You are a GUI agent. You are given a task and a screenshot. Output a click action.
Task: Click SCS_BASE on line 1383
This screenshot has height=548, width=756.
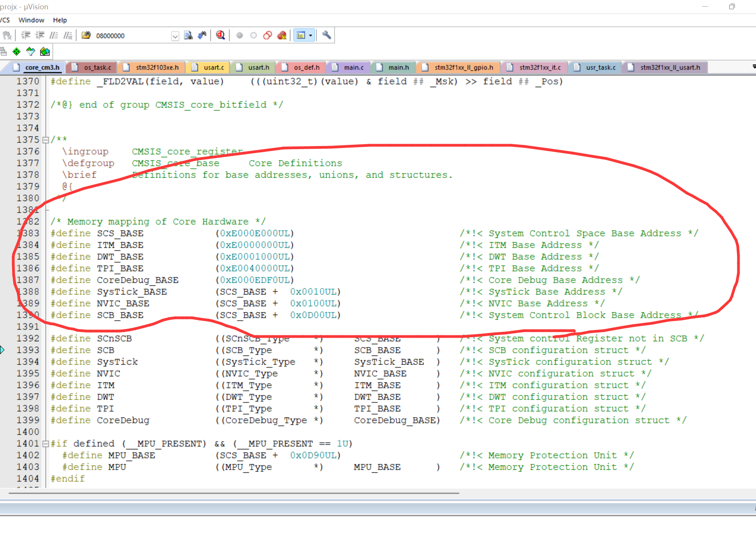(x=120, y=233)
